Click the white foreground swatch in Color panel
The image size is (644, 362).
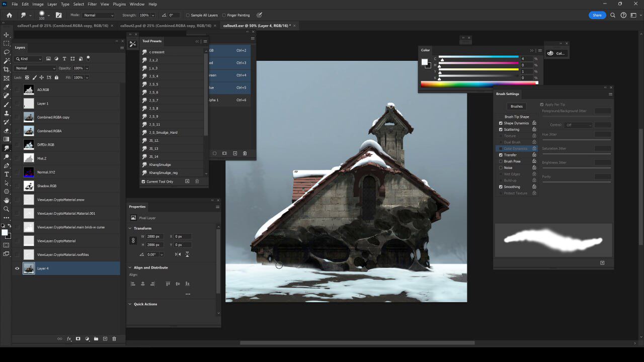click(424, 62)
